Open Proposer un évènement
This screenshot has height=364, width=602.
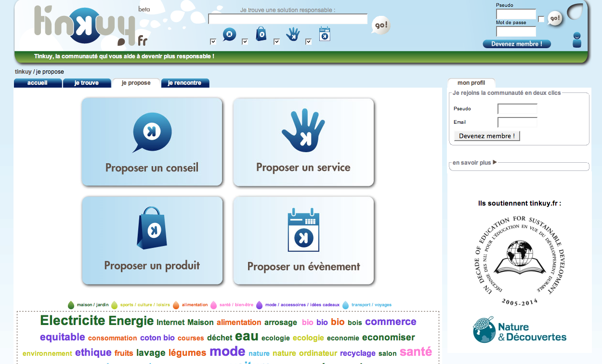[303, 241]
